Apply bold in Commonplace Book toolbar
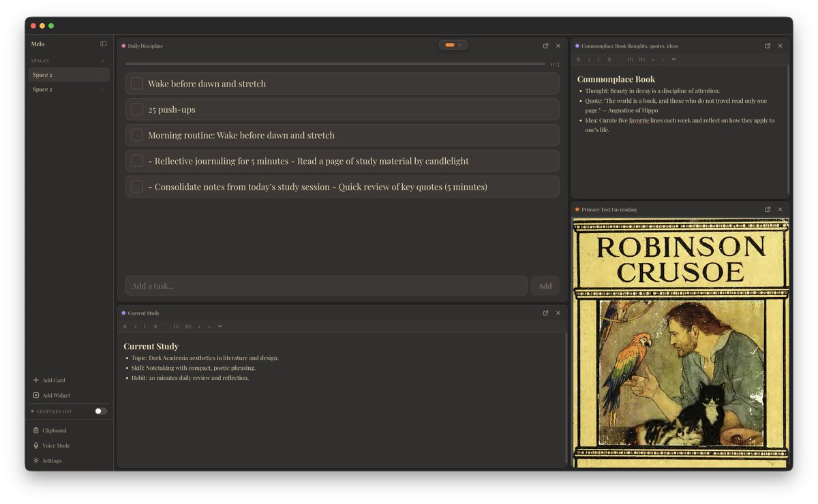Image resolution: width=818 pixels, height=504 pixels. pyautogui.click(x=579, y=59)
